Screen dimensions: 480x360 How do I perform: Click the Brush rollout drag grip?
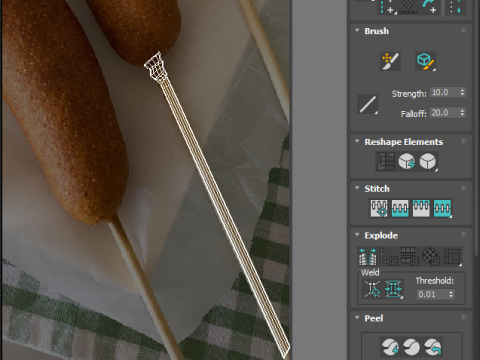(464, 30)
